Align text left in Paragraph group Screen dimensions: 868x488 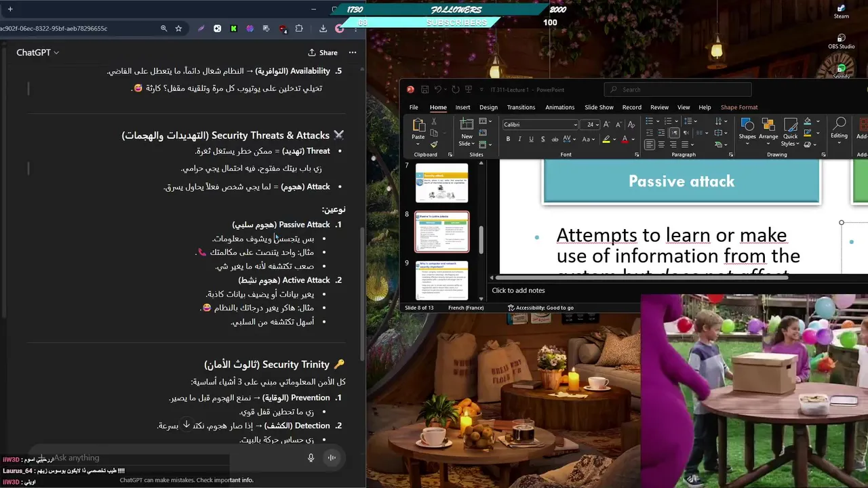coord(649,144)
